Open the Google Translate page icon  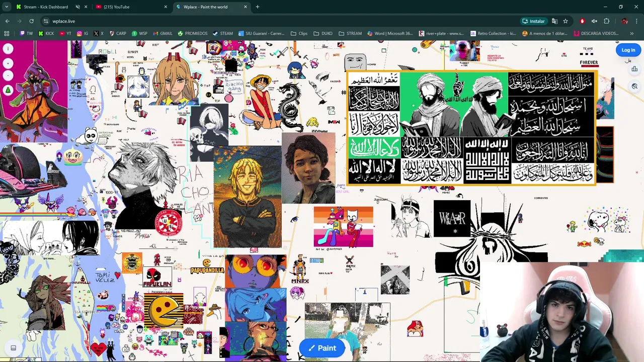(x=554, y=21)
